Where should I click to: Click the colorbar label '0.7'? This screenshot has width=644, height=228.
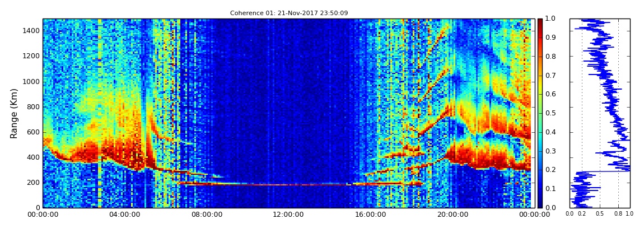(549, 76)
